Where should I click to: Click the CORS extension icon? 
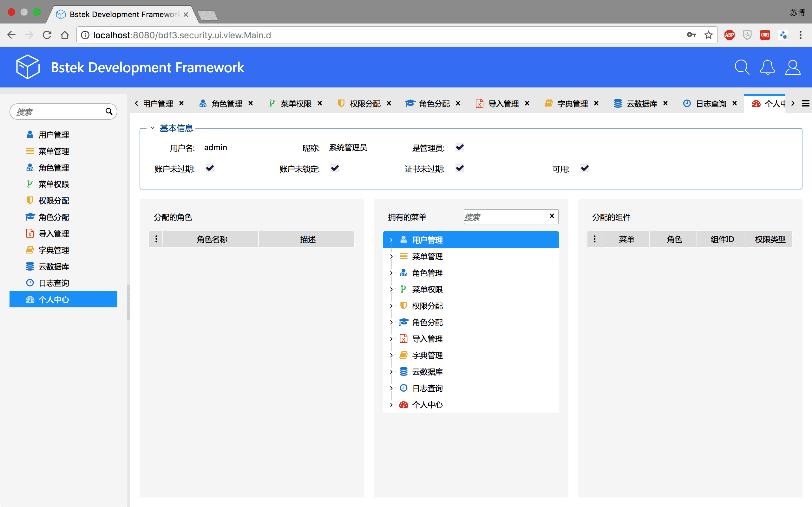[765, 35]
